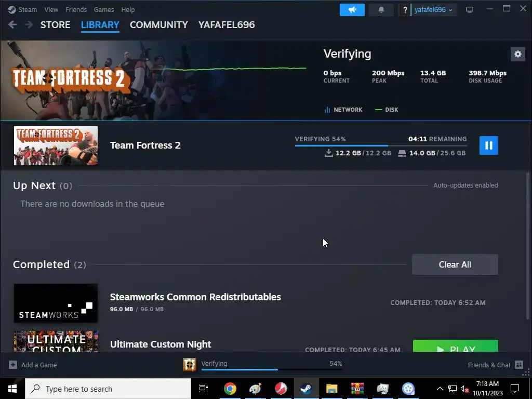Screen dimensions: 532x399
Task: Open the Action Center notification icon
Action: [515, 389]
